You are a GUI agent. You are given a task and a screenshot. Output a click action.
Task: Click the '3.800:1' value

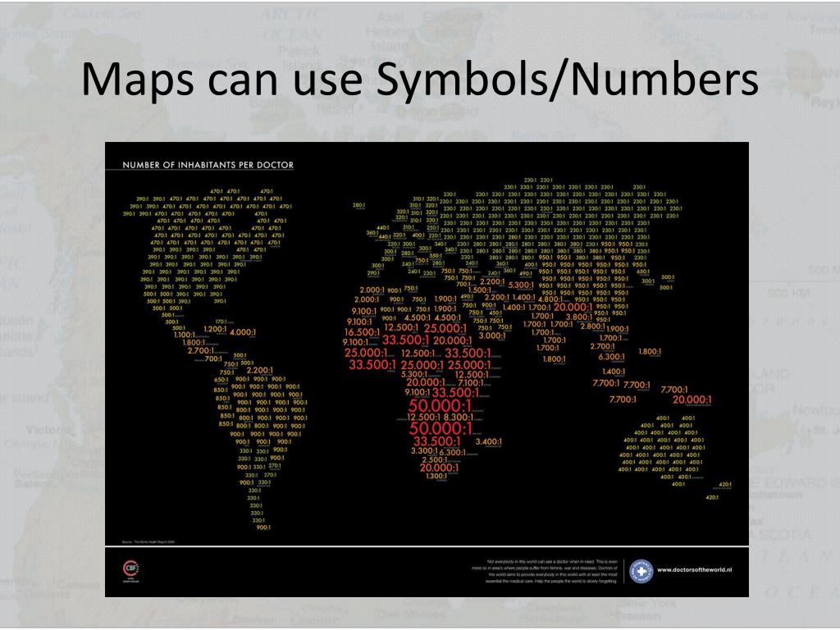579,317
